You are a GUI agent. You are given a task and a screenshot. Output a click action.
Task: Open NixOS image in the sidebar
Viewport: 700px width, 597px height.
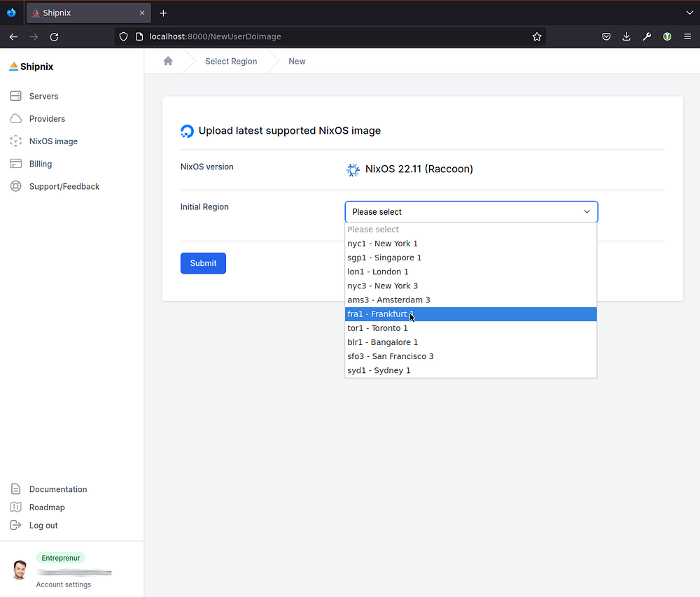53,141
